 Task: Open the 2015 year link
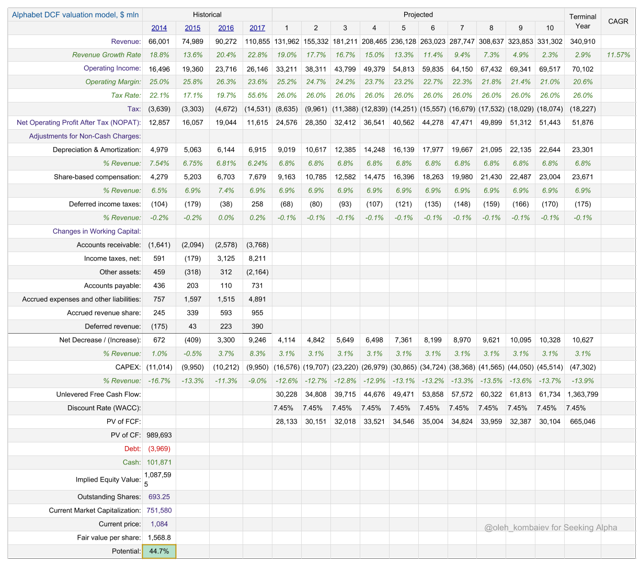pyautogui.click(x=192, y=28)
